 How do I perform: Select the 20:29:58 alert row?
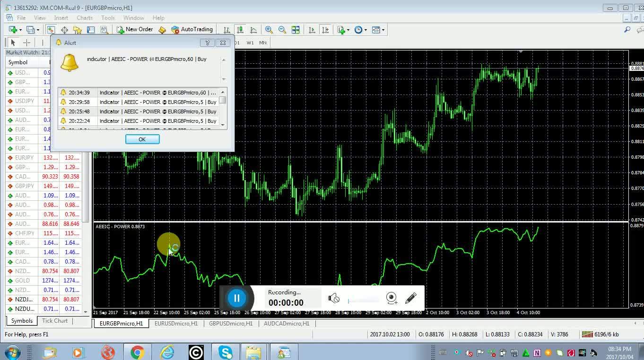click(x=139, y=102)
